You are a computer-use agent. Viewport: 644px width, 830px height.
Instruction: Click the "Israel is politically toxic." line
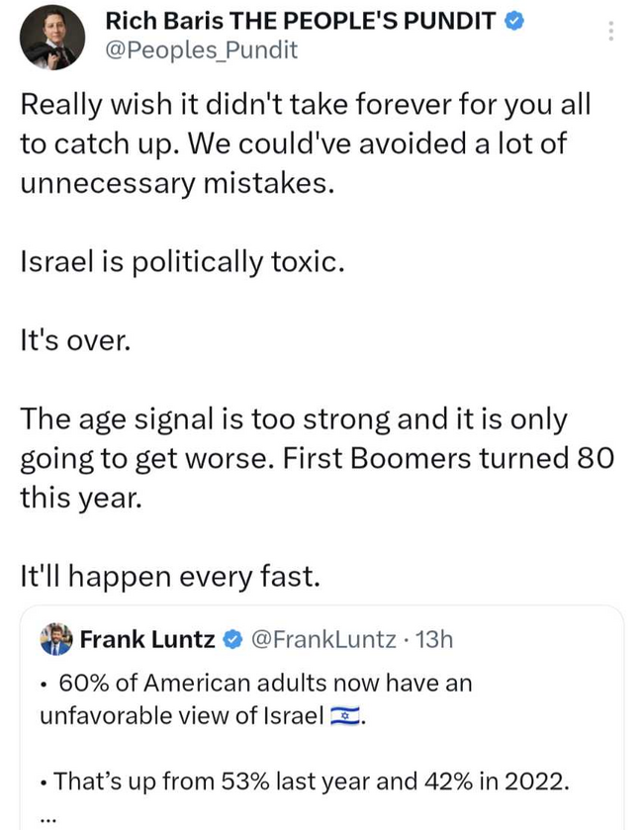[x=183, y=261]
